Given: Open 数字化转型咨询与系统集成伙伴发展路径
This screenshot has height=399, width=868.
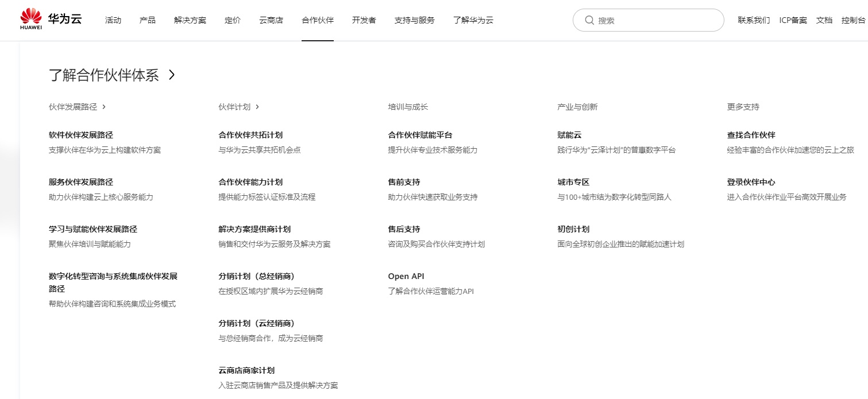Looking at the screenshot, I should click(x=113, y=282).
